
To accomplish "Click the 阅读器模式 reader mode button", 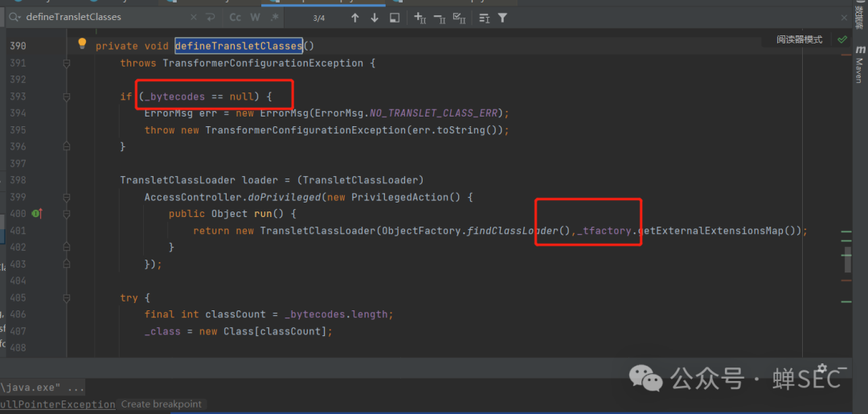I will pos(799,40).
